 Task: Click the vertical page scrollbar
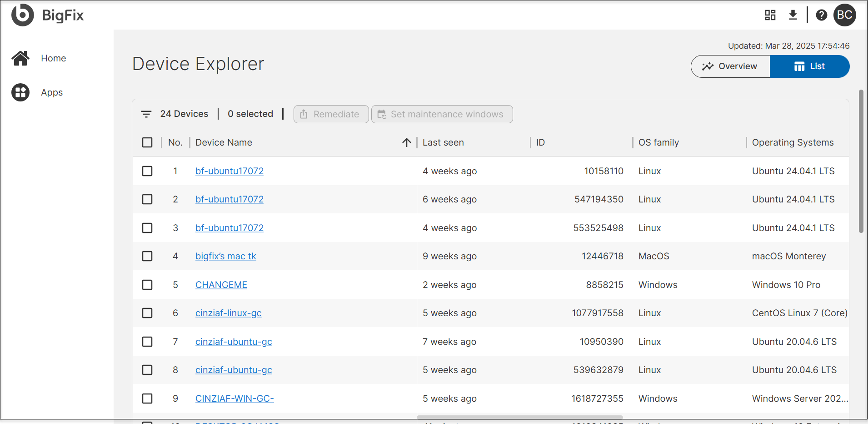click(861, 161)
